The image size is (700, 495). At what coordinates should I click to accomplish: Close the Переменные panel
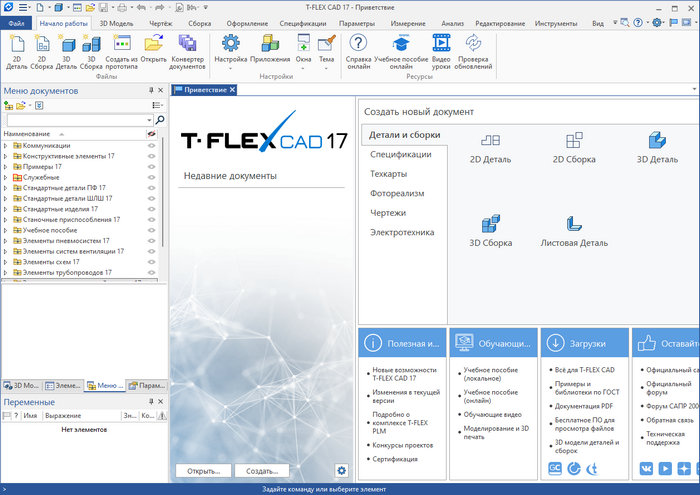161,402
